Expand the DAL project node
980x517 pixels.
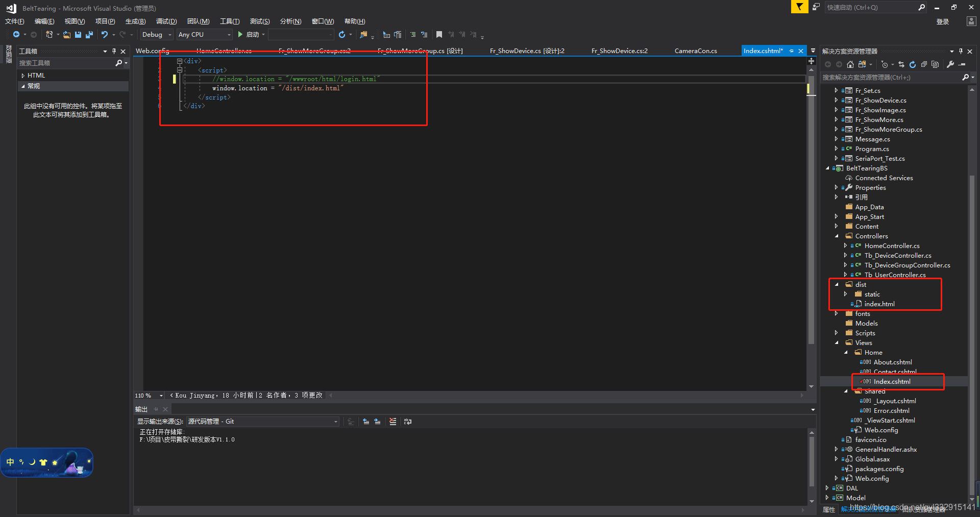coord(827,488)
